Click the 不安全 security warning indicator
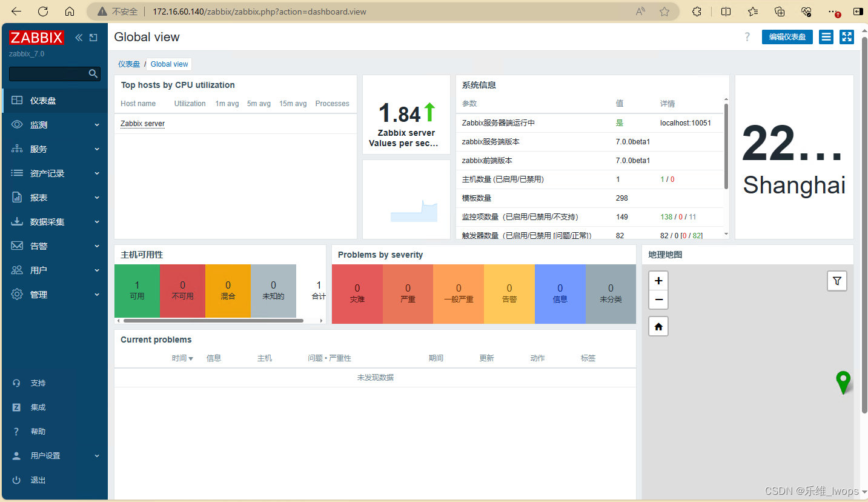Viewport: 868px width, 502px height. pos(118,12)
